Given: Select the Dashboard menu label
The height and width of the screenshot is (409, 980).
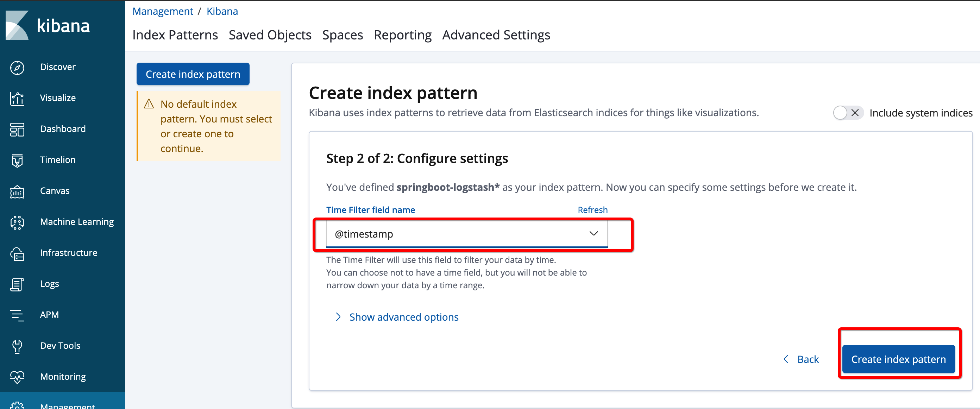Looking at the screenshot, I should (63, 129).
